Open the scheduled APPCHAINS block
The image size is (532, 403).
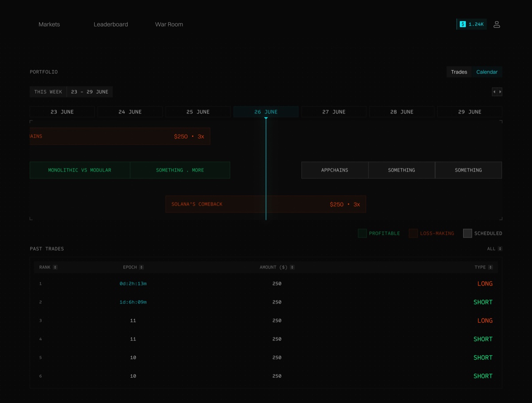(335, 170)
